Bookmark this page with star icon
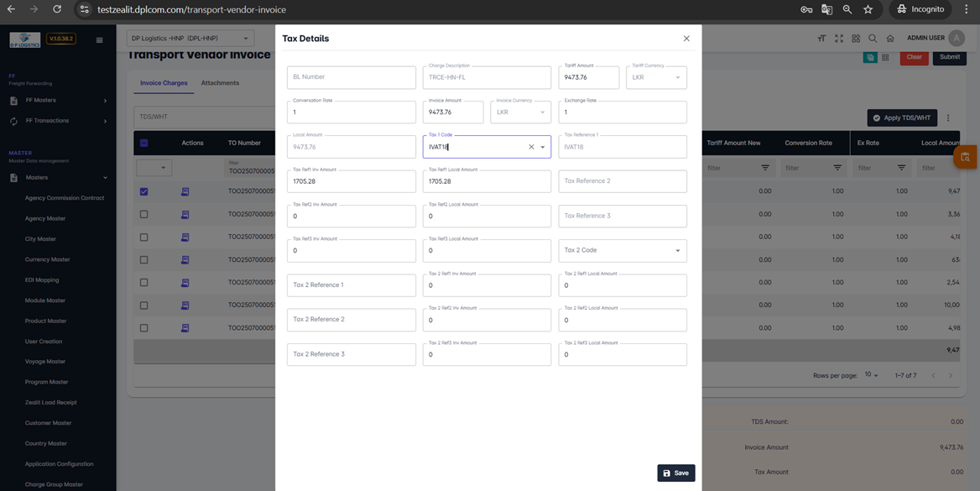This screenshot has height=491, width=980. click(868, 9)
